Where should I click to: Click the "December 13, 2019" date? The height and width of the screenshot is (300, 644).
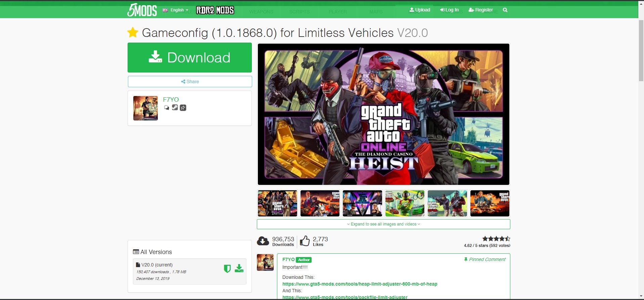tap(153, 279)
